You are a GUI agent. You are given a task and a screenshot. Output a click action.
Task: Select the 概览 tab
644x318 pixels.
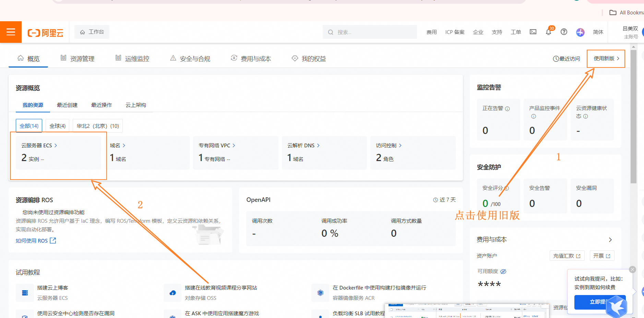pyautogui.click(x=28, y=59)
